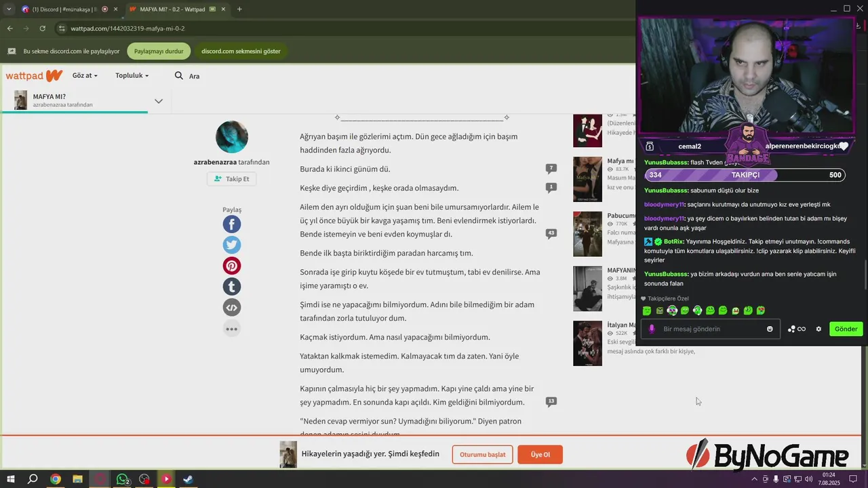Show more share options (three dots)

point(231,329)
